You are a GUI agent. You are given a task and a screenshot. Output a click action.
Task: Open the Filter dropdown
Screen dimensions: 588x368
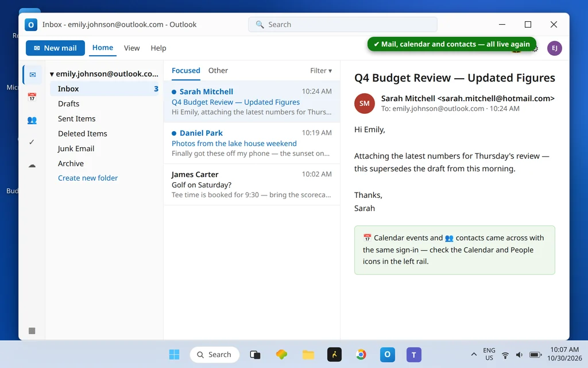[321, 71]
